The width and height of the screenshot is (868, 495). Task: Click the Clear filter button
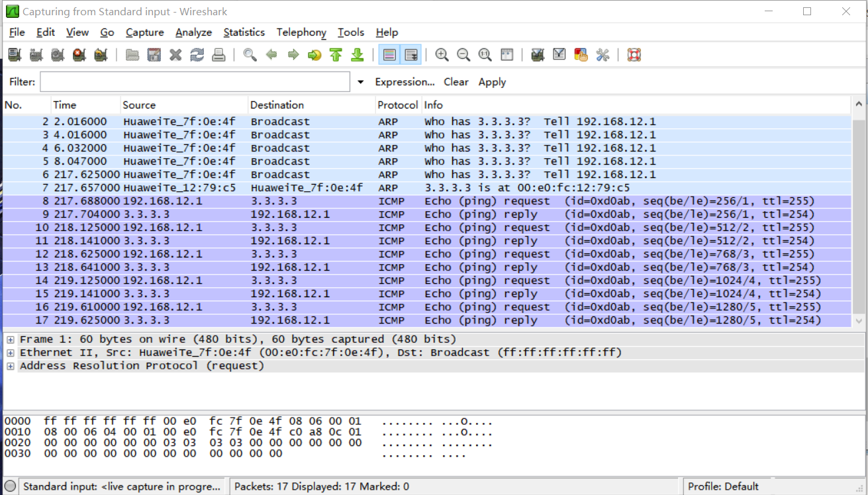click(x=456, y=82)
